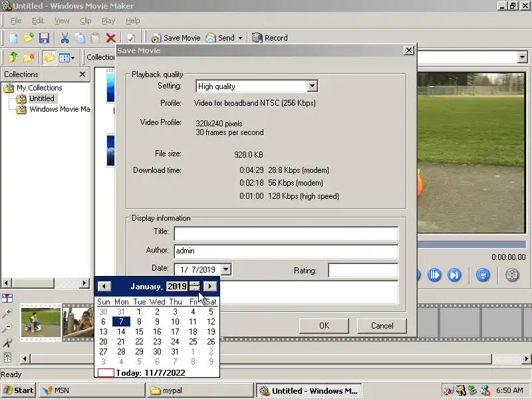Open the View menu
Viewport: 532px width, 399px height.
point(62,21)
